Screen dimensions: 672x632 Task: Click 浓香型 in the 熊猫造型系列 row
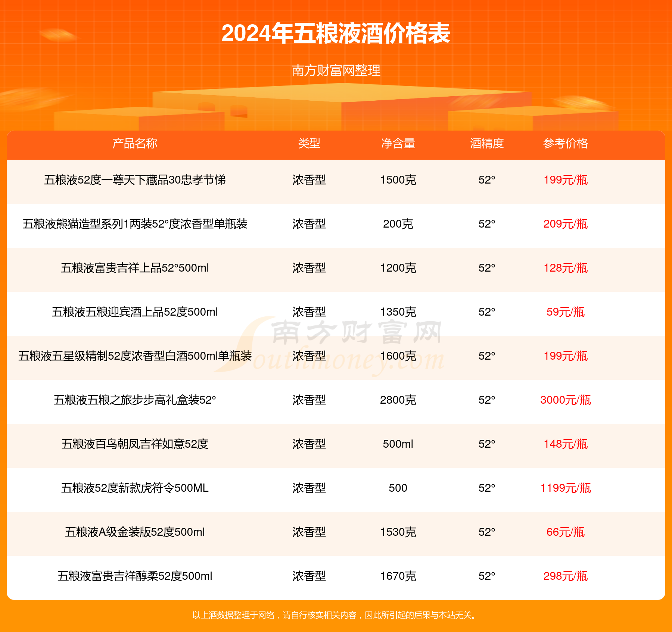[x=309, y=224]
